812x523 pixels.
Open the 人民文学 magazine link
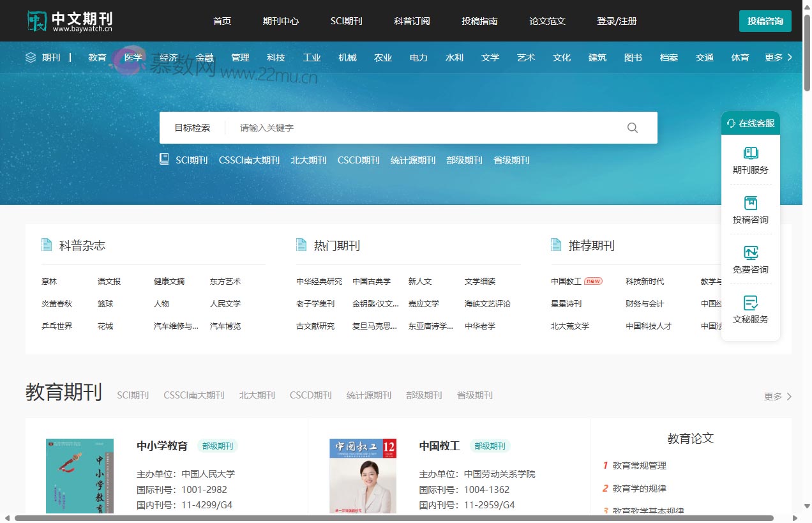pyautogui.click(x=225, y=304)
